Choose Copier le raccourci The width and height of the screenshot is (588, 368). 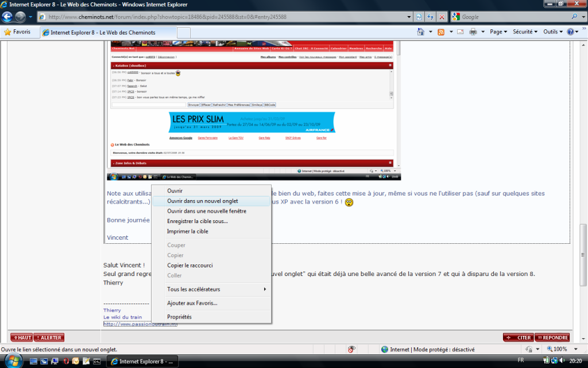pos(211,265)
